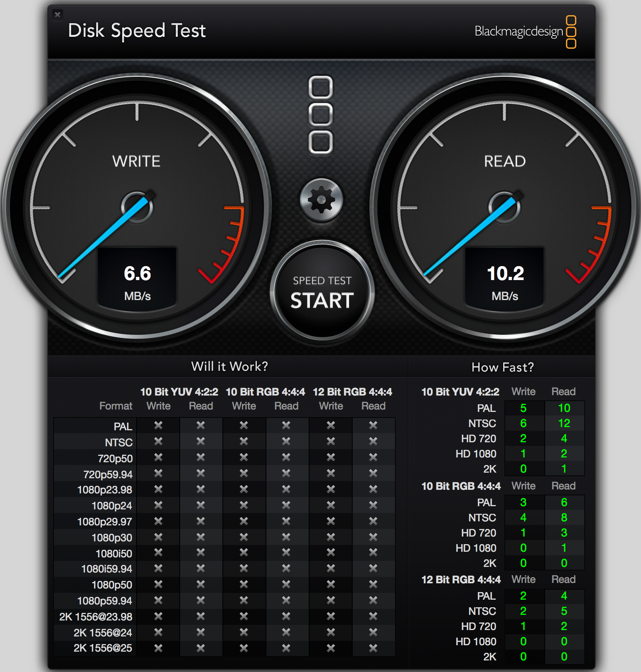Click PAL row's 10 Bit YUV Write cross
This screenshot has width=641, height=672.
click(158, 425)
